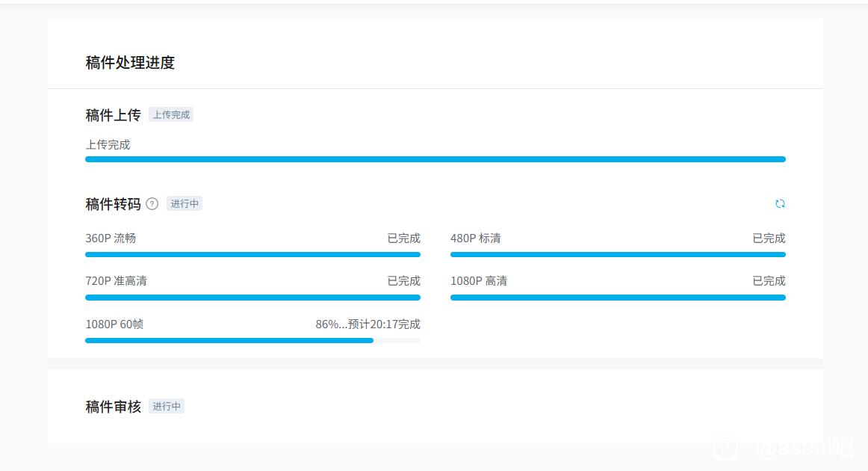Click the 1080P 高清 progress bar

click(618, 298)
